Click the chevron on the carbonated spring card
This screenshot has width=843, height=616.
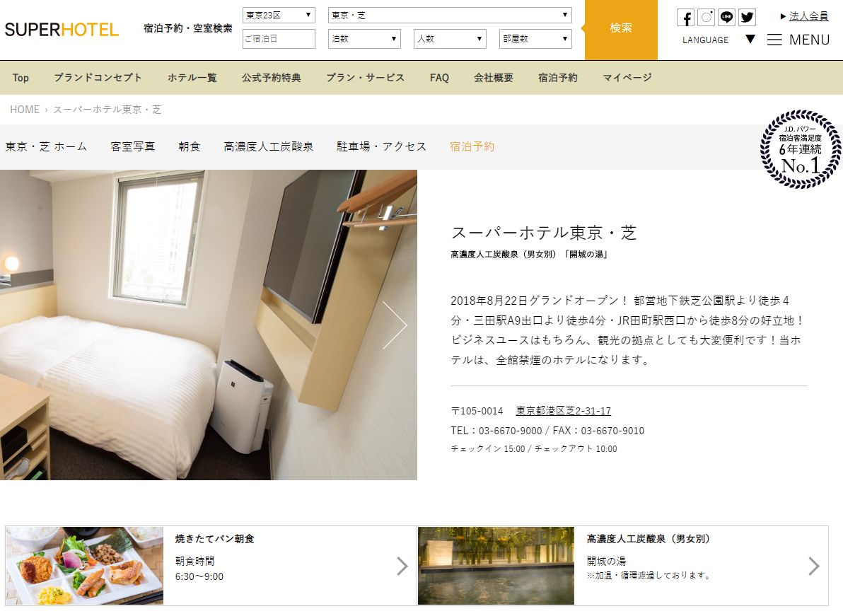click(x=814, y=566)
